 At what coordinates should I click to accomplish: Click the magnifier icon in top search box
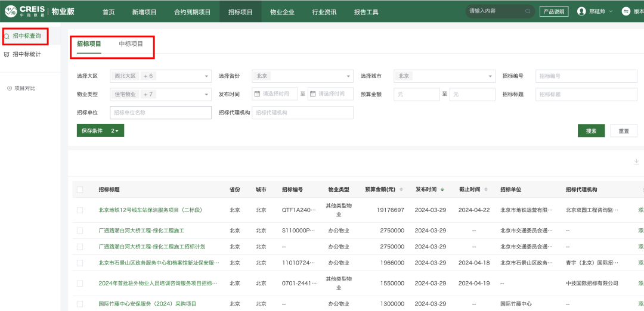pyautogui.click(x=528, y=11)
